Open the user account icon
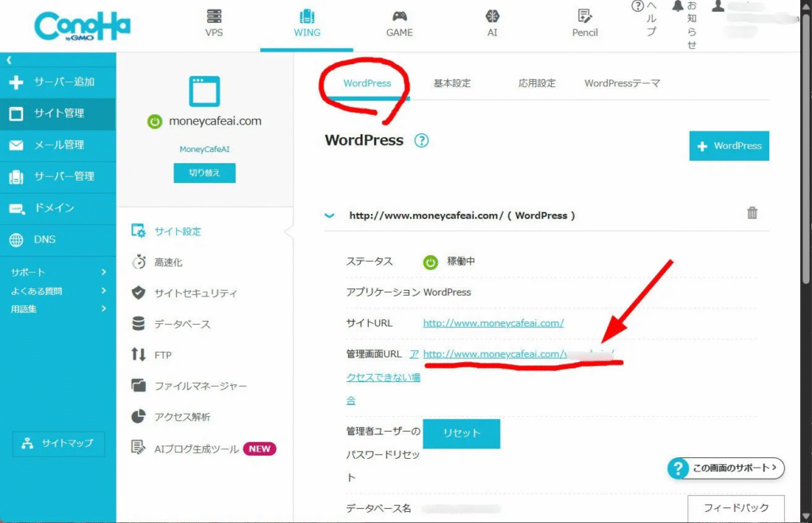The height and width of the screenshot is (523, 812). pyautogui.click(x=718, y=6)
